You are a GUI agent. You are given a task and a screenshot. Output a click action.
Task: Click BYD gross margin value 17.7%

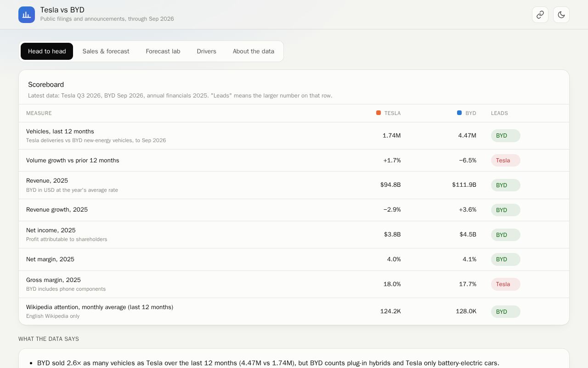468,284
